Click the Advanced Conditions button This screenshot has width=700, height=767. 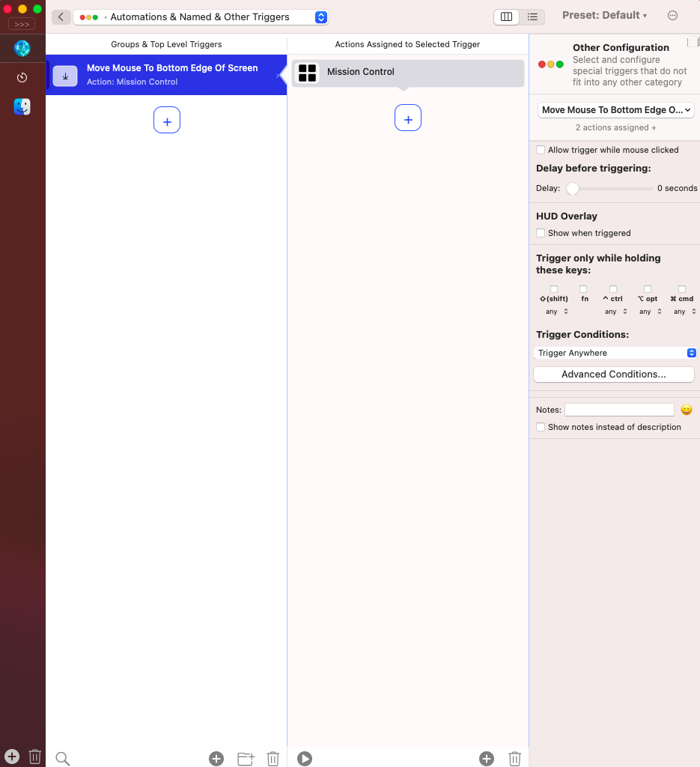614,374
